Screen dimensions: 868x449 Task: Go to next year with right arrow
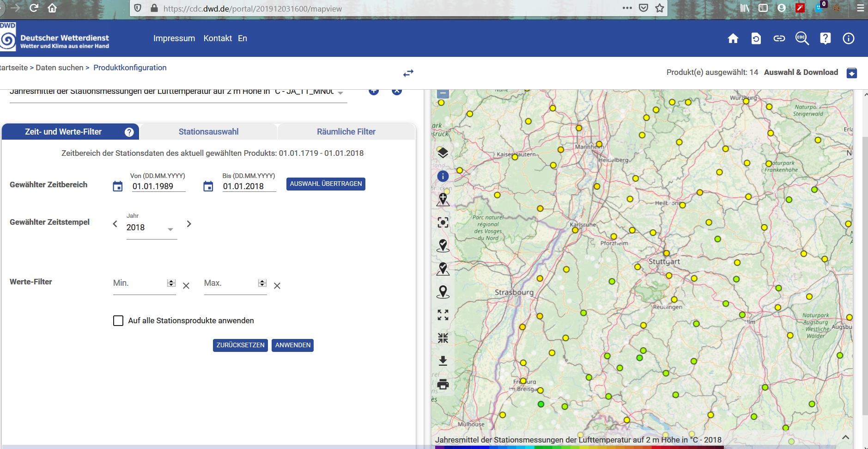189,224
